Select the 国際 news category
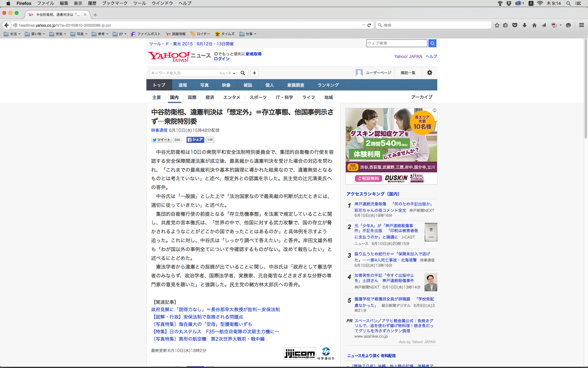588x368 pixels. [192, 97]
